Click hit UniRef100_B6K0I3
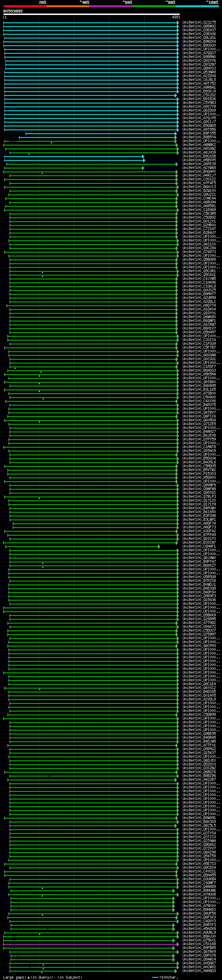The width and height of the screenshot is (222, 980). (199, 187)
